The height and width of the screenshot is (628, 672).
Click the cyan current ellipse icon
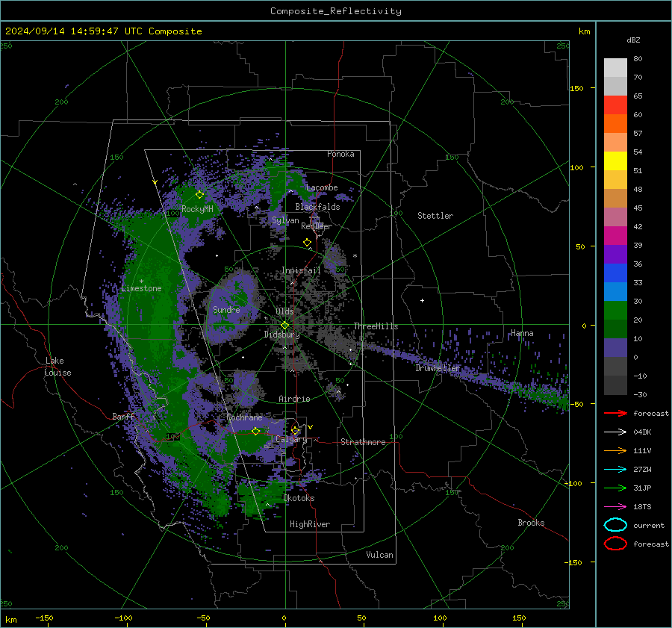coord(615,525)
